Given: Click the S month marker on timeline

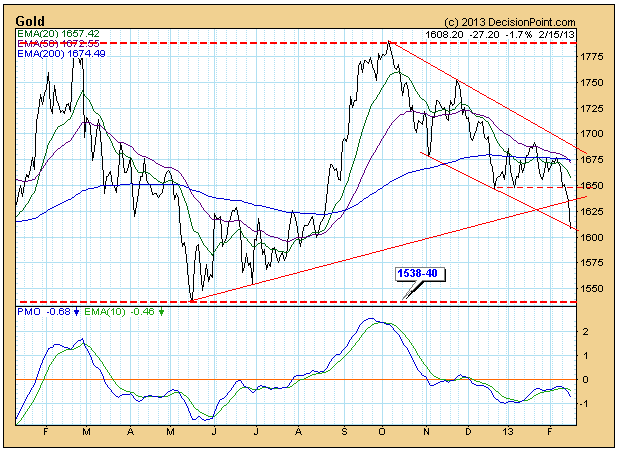Looking at the screenshot, I should point(344,431).
